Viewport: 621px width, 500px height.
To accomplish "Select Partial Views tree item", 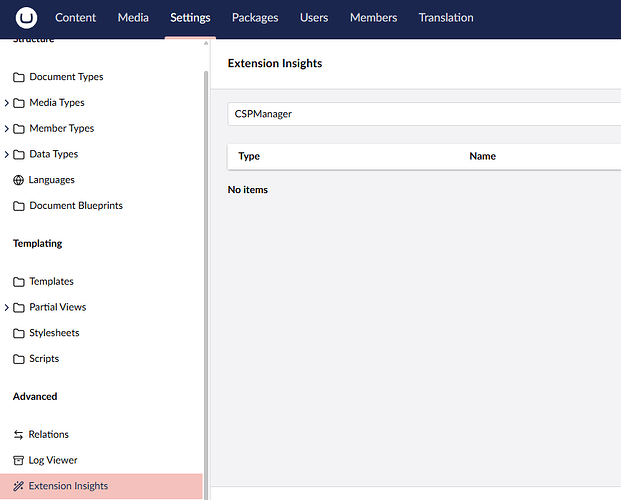I will point(58,307).
